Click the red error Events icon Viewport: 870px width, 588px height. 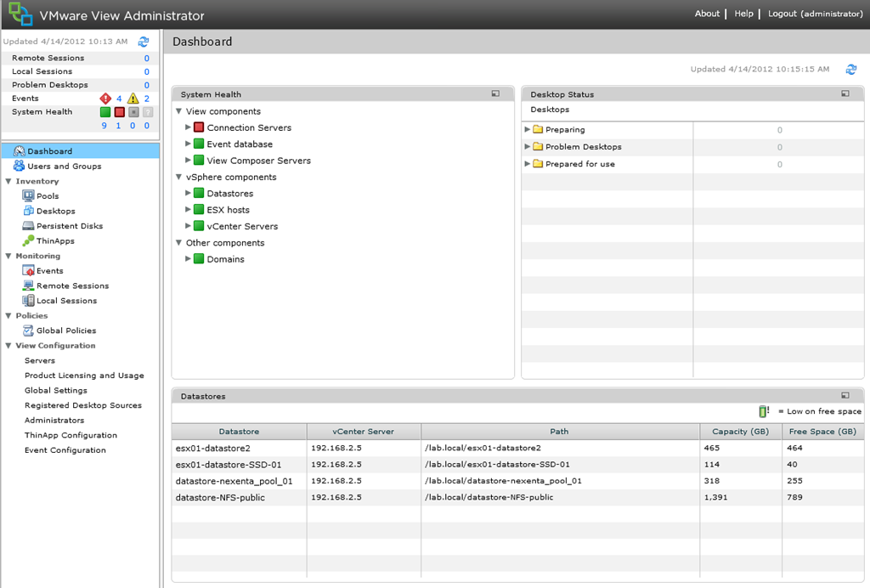coord(105,99)
